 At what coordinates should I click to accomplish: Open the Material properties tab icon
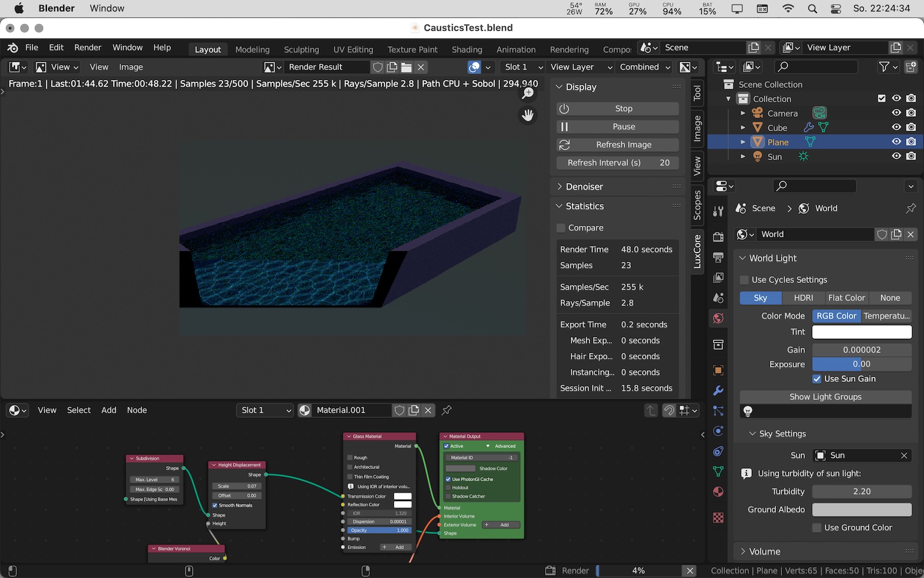(x=718, y=492)
